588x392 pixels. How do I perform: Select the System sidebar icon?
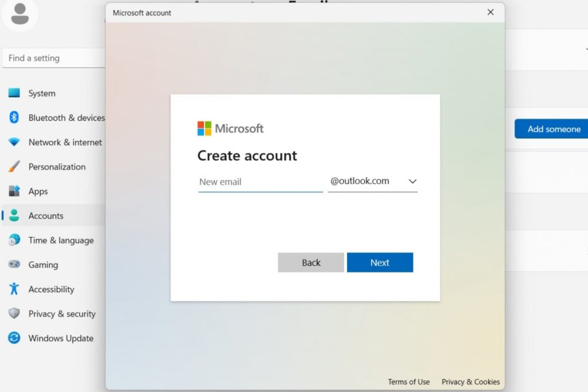coord(14,93)
